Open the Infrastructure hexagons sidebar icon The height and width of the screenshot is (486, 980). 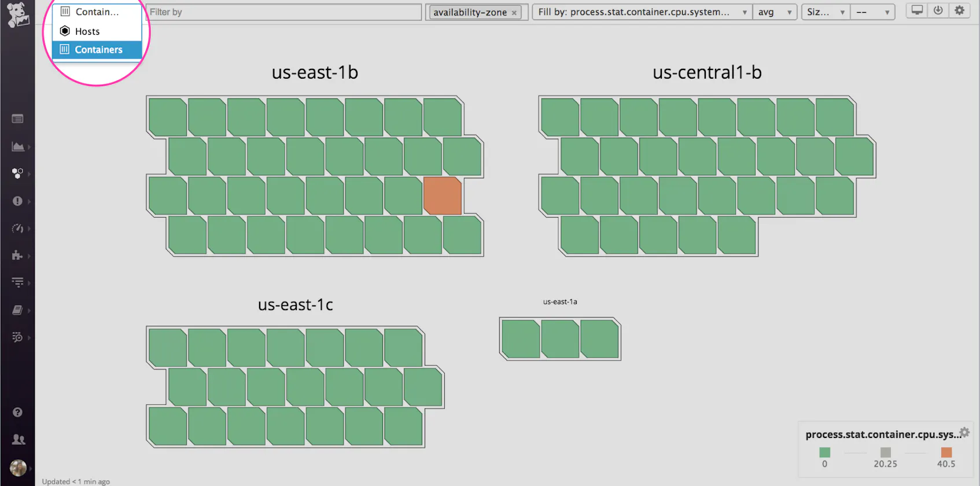(x=18, y=173)
